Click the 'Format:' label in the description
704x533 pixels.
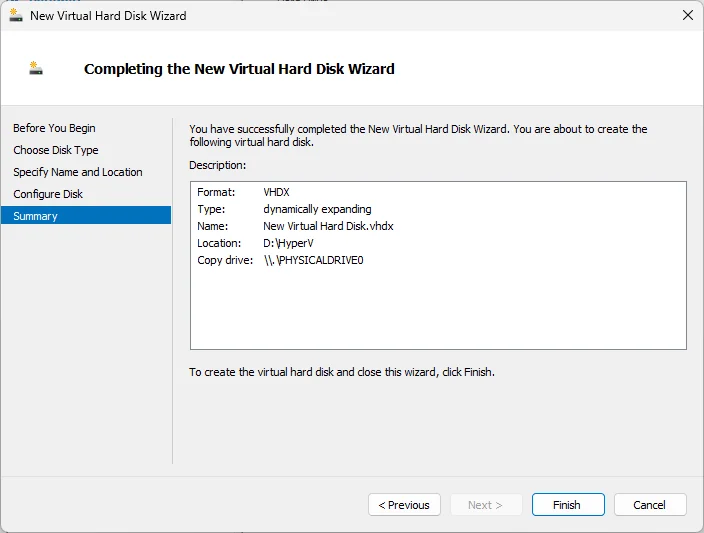216,192
